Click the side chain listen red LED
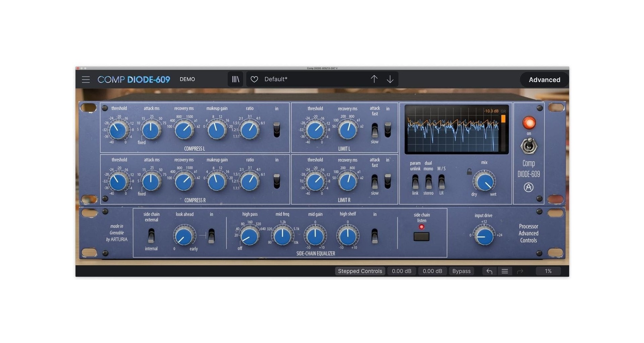 click(422, 227)
